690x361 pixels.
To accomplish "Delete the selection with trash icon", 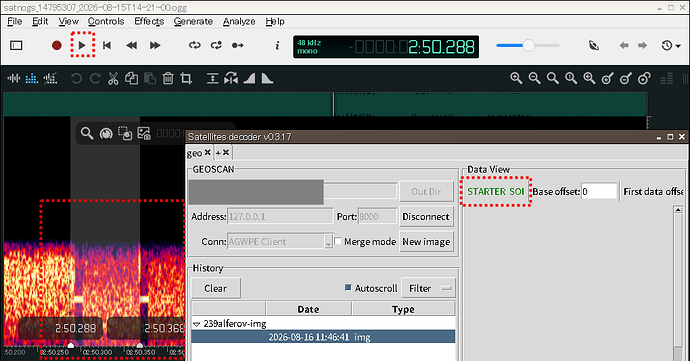I will tap(168, 79).
